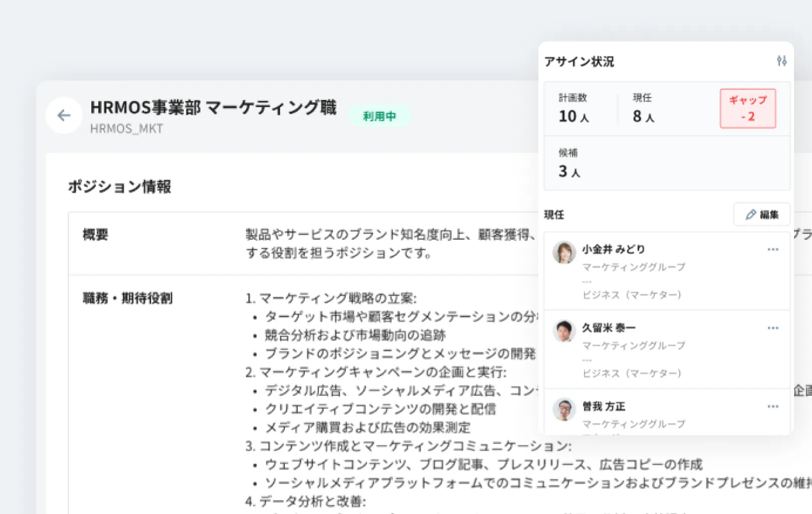This screenshot has width=812, height=514.
Task: Open the options menu for 曽我 方正
Action: tap(773, 406)
